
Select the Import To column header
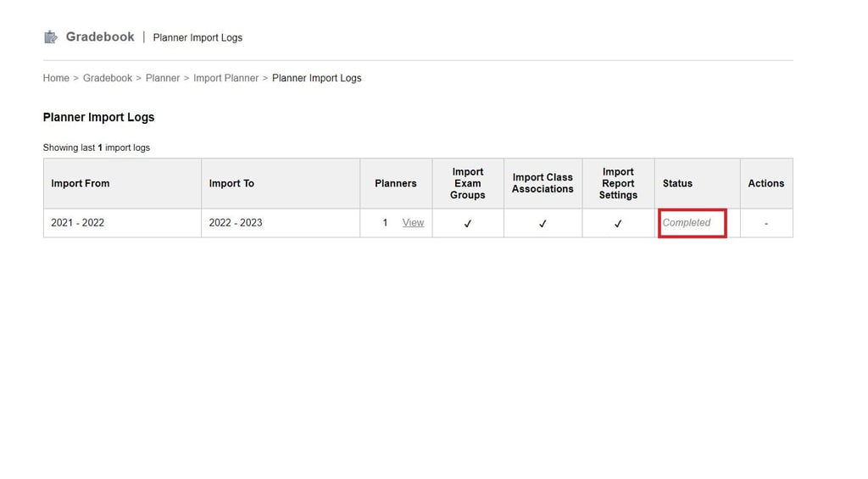231,183
